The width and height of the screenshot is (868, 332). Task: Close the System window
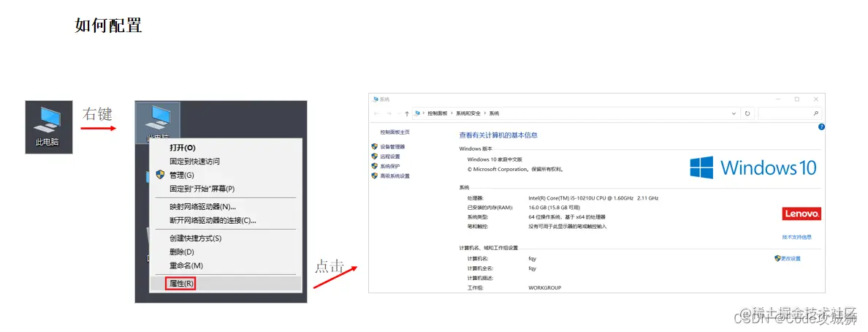click(816, 99)
